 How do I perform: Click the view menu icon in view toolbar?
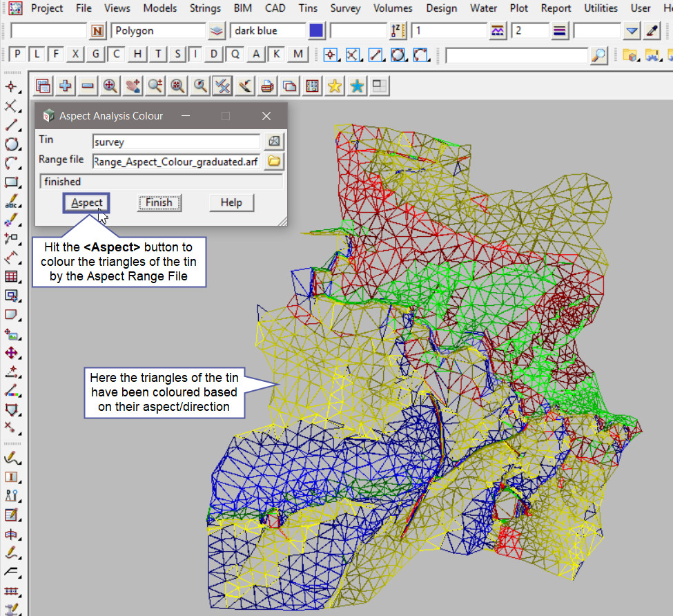click(x=43, y=86)
